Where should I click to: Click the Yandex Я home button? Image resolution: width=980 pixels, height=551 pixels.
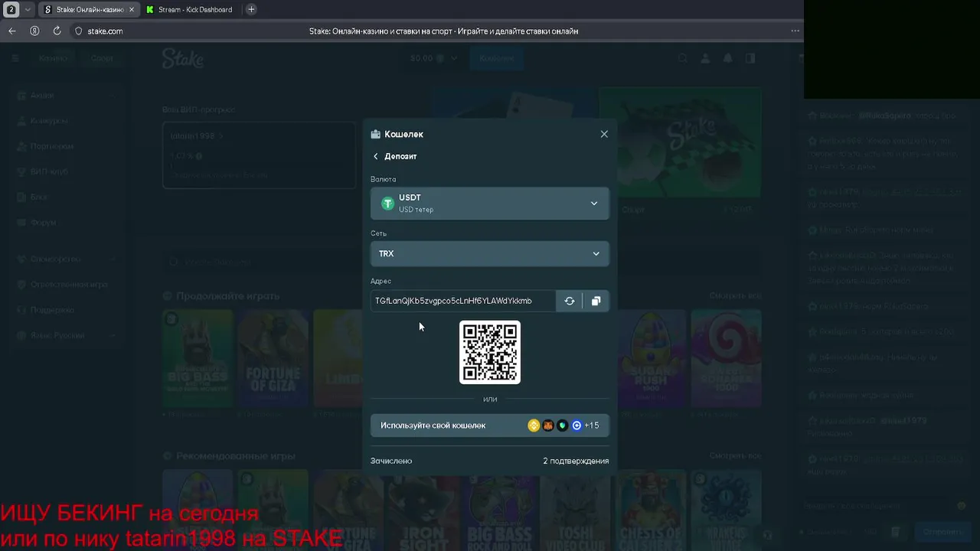pos(34,31)
